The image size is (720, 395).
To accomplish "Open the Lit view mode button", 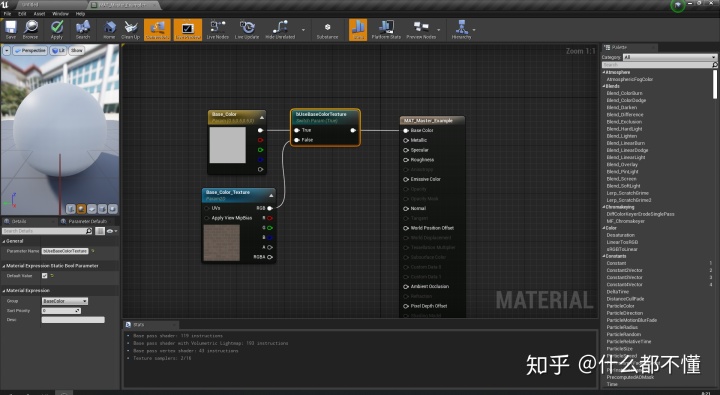I will click(58, 51).
